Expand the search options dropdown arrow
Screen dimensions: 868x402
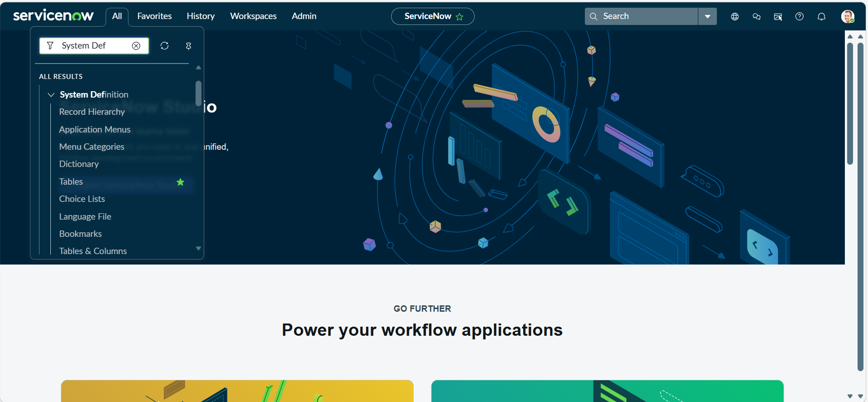[x=707, y=16]
